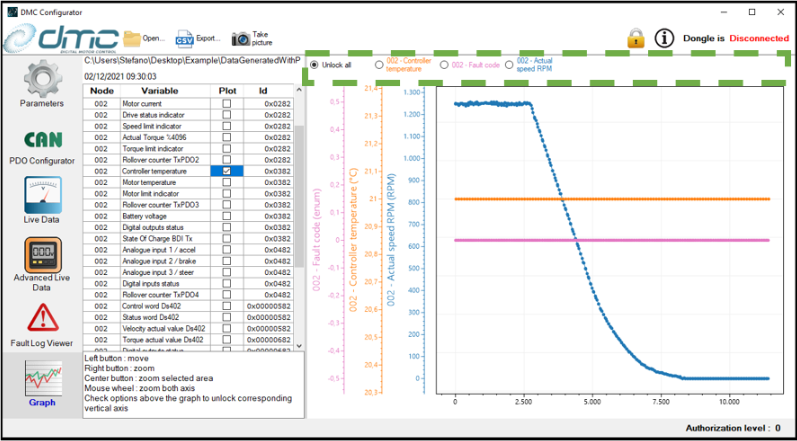Click the variable list scroll-down arrow
Viewport: 797px width, 441px height.
298,344
